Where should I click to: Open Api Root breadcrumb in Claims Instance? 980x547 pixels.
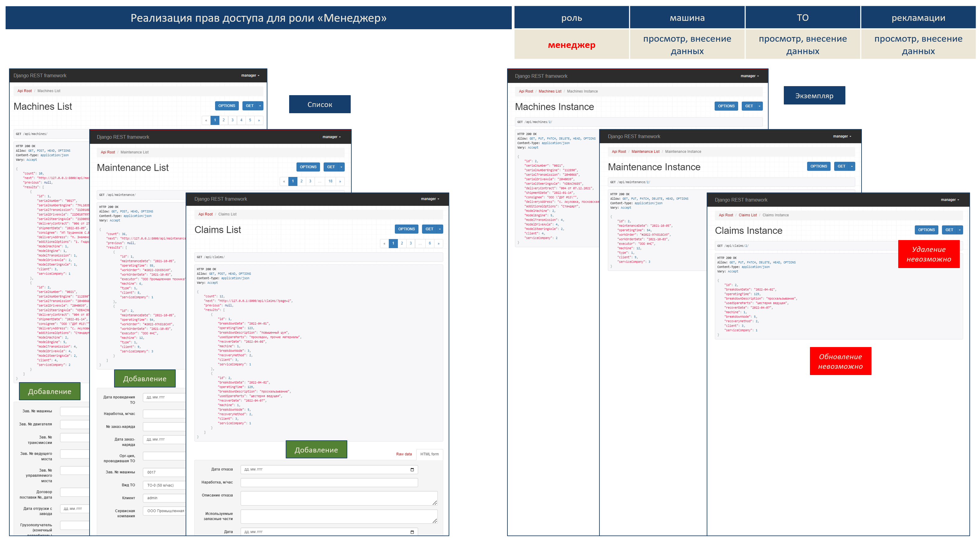(x=725, y=215)
